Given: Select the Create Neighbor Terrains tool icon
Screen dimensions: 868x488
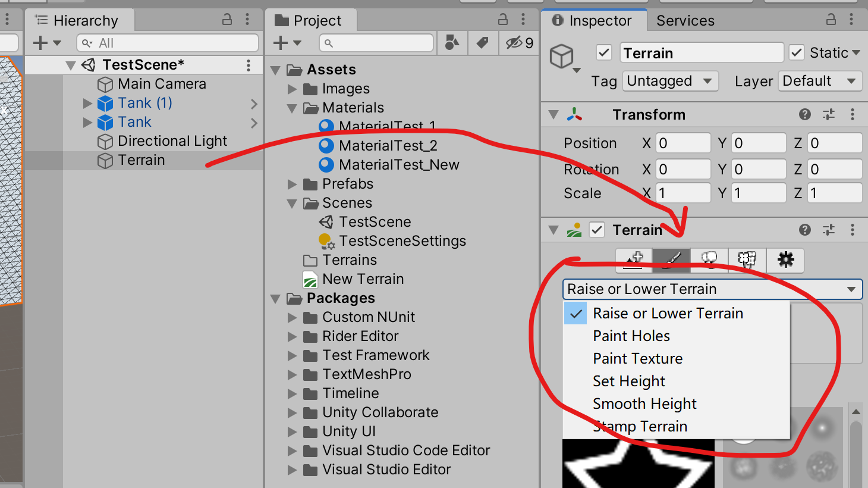Looking at the screenshot, I should 634,260.
